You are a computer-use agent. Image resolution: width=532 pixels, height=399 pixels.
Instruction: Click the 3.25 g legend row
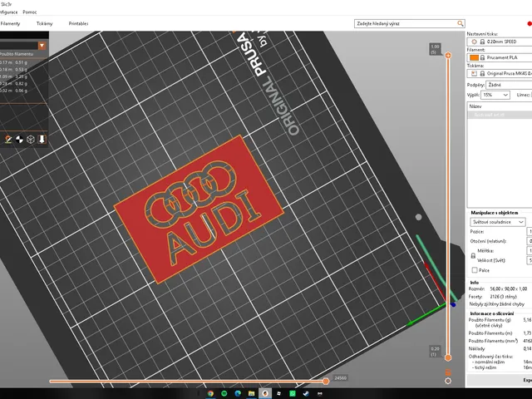[13, 76]
